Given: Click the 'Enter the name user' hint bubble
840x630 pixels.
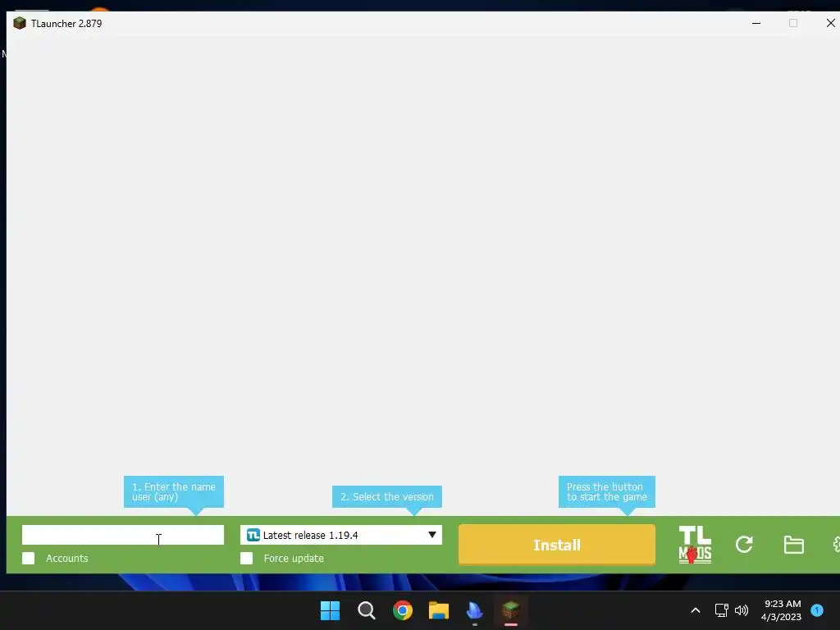Looking at the screenshot, I should click(x=174, y=492).
